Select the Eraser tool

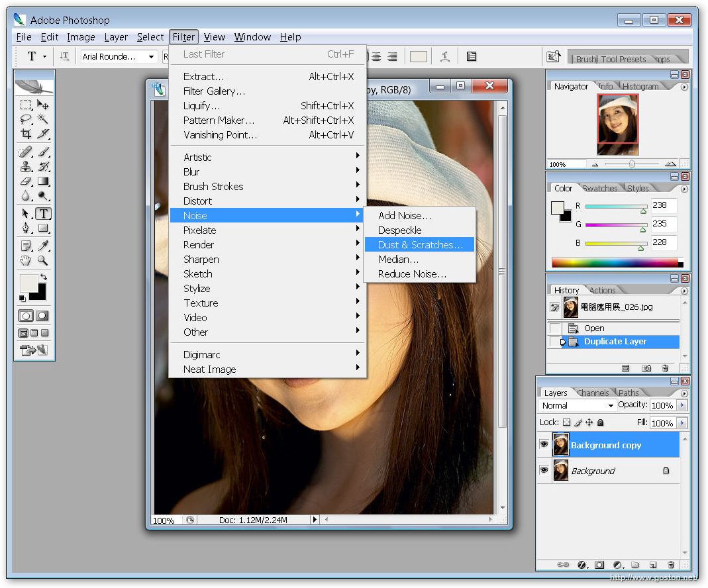tap(26, 181)
